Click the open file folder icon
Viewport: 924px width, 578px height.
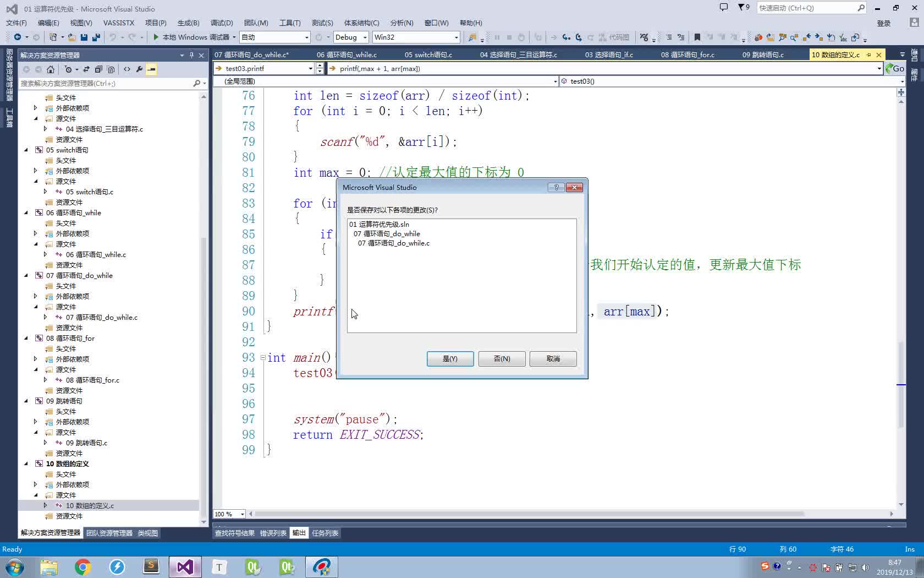pos(71,37)
